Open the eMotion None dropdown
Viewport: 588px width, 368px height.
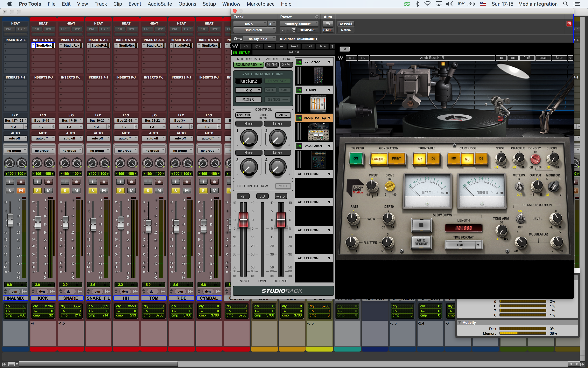coord(248,90)
